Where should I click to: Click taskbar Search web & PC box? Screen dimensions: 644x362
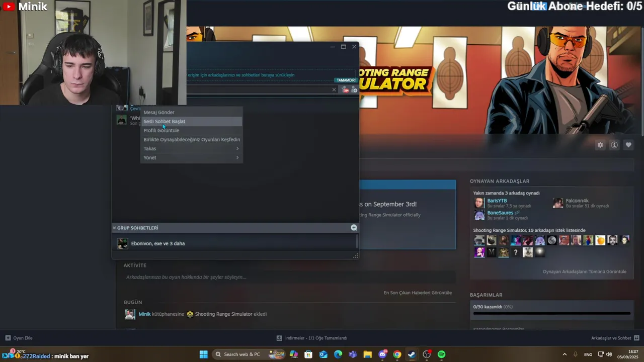[250, 354]
